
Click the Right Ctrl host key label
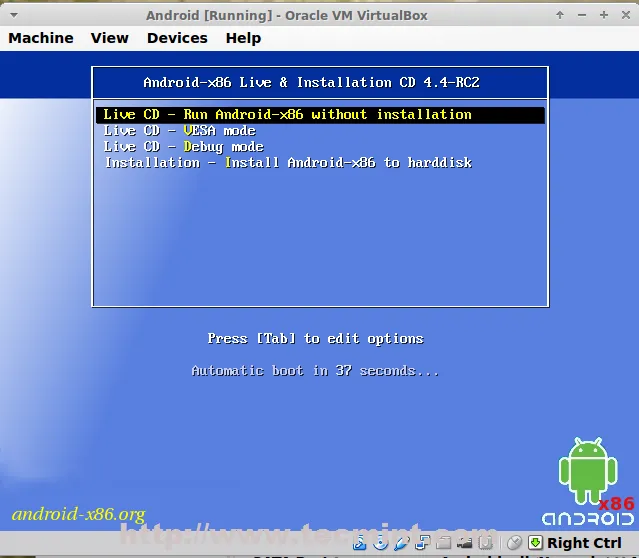click(x=584, y=543)
